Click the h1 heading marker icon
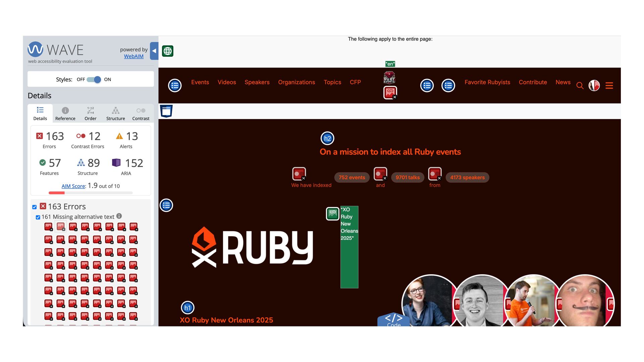This screenshot has width=644, height=362. (x=187, y=308)
